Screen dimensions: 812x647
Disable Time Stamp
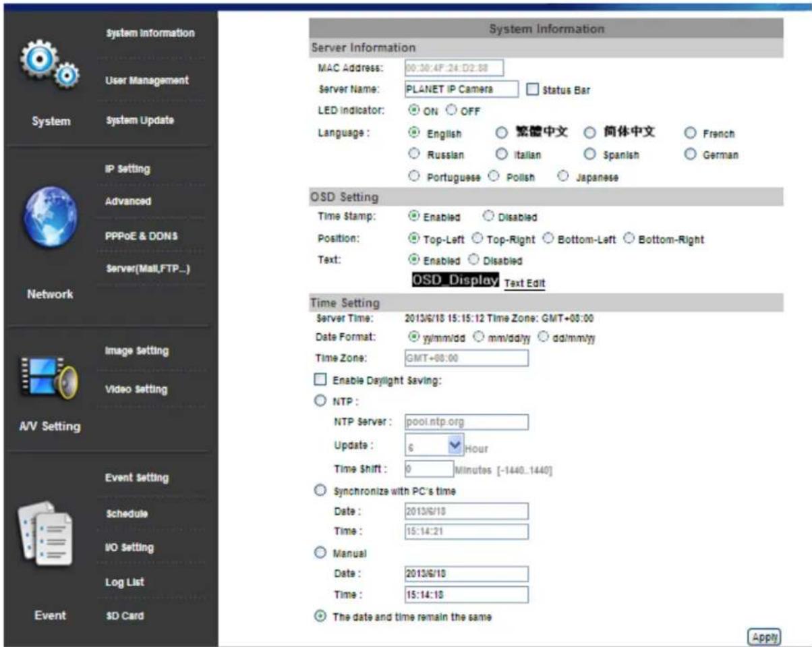(488, 217)
